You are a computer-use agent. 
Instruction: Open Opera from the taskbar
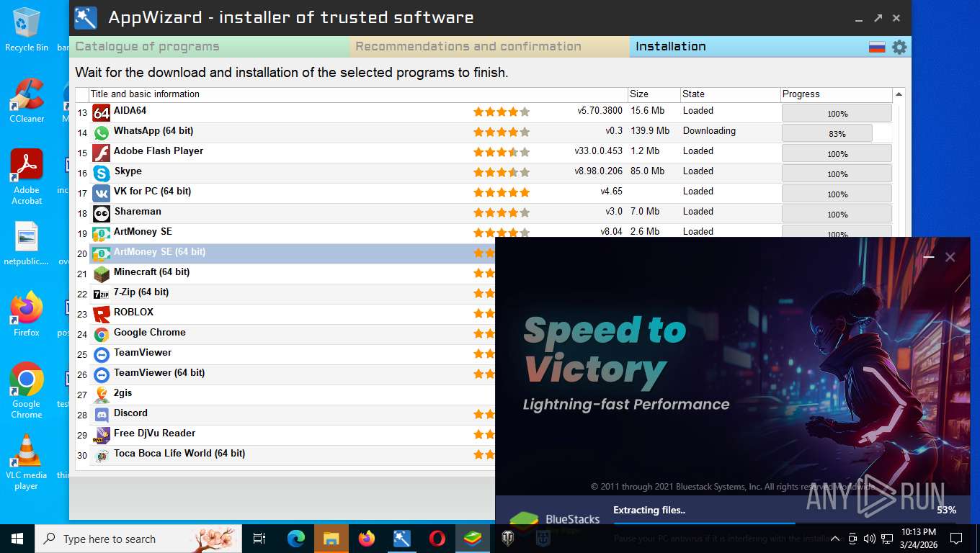click(x=437, y=539)
